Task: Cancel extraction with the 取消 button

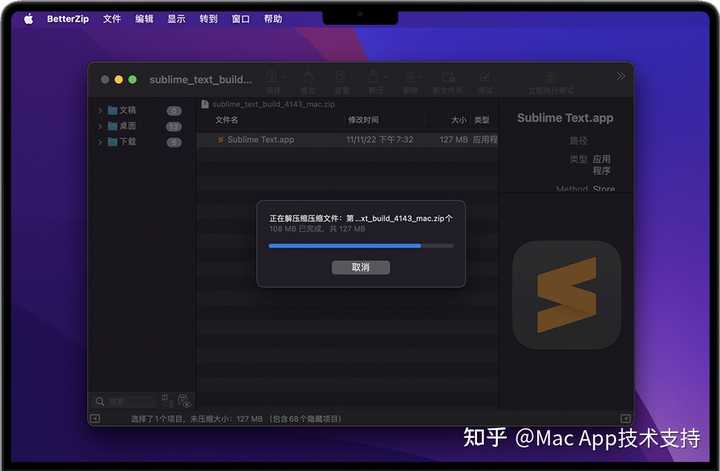Action: pos(360,267)
